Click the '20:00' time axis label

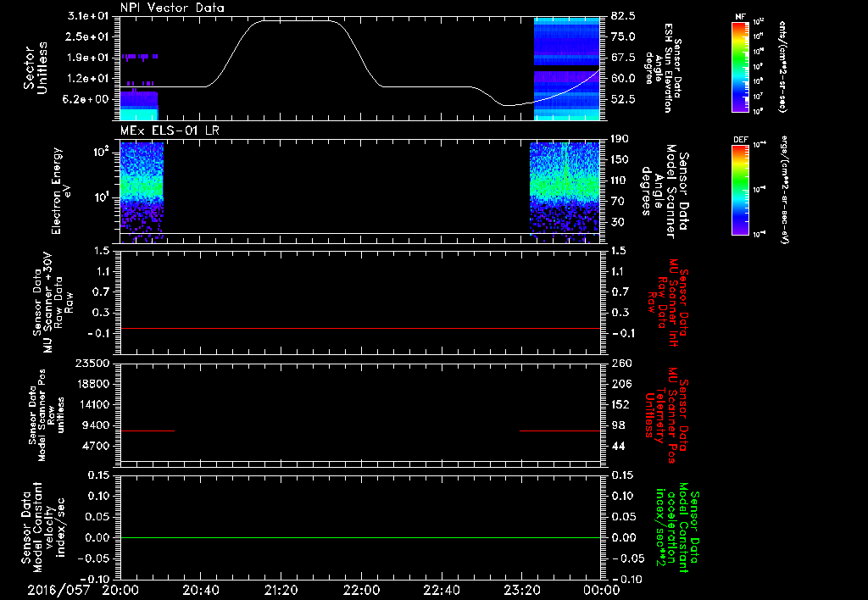pos(120,591)
